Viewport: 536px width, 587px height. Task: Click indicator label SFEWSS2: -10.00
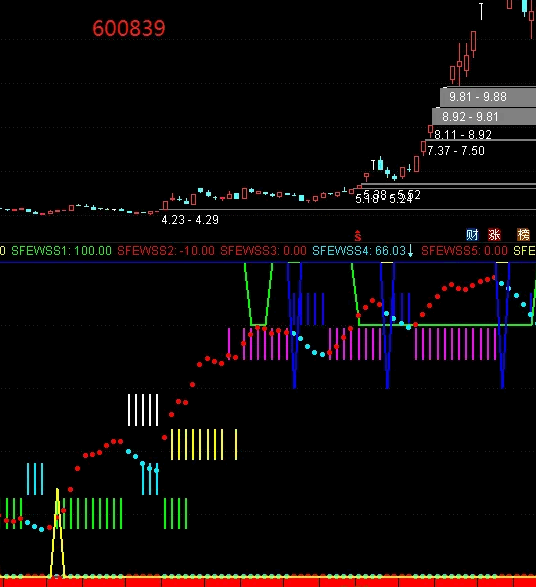[x=166, y=250]
